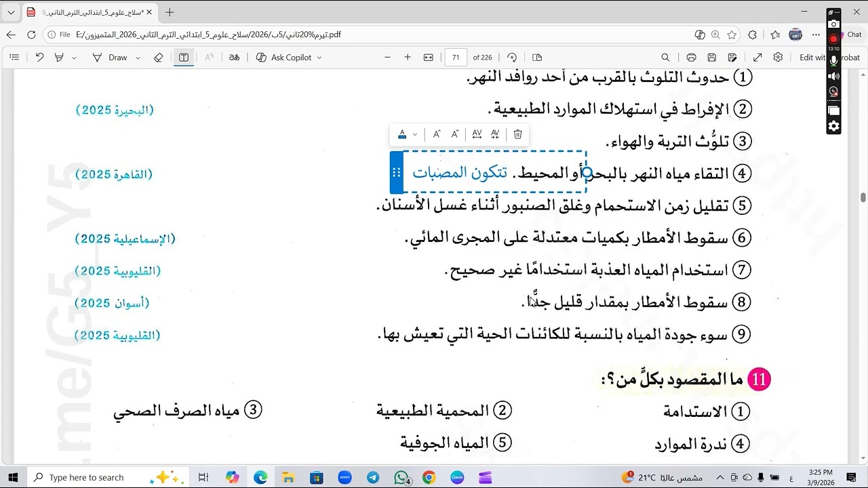
Task: Open the browser profile avatar
Action: click(796, 35)
